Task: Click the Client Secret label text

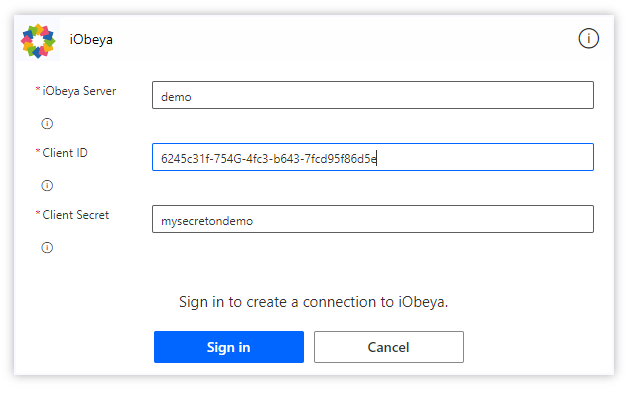Action: point(76,215)
